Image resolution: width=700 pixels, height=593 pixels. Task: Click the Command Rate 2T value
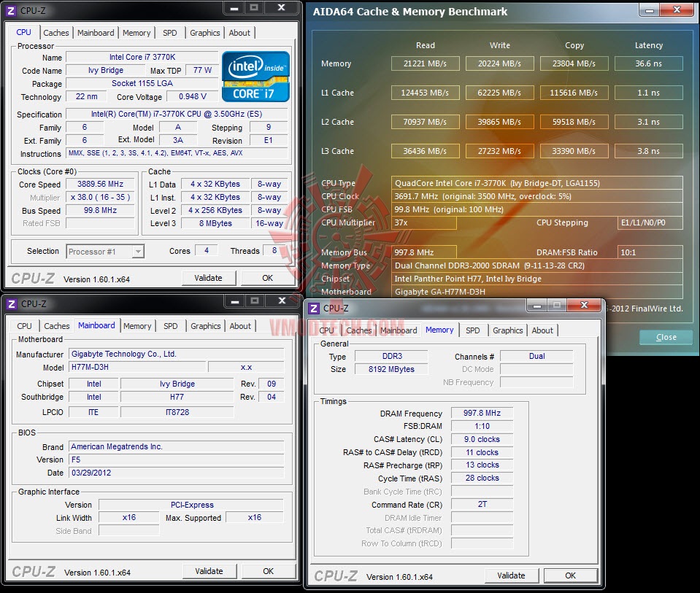tap(482, 504)
